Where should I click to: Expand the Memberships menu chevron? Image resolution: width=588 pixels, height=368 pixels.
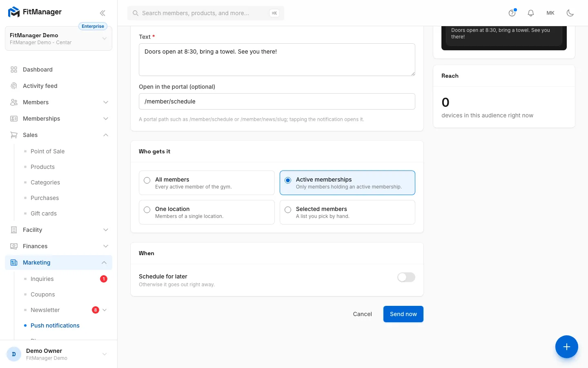click(106, 119)
